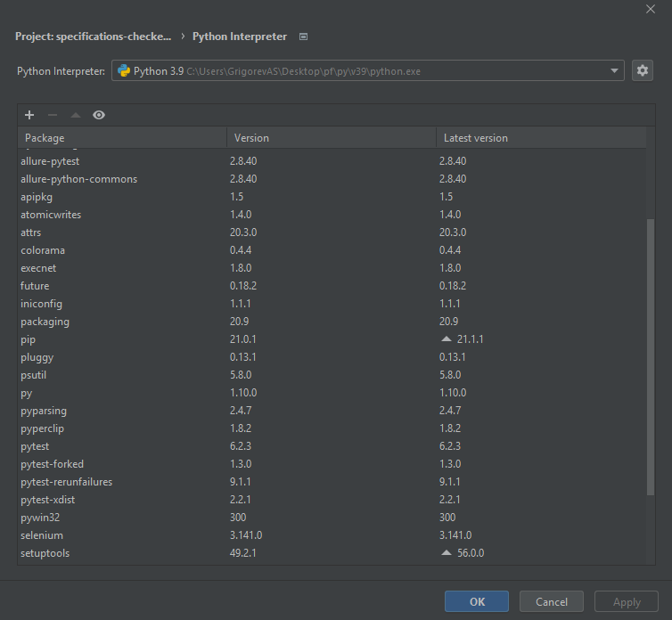The image size is (672, 620).
Task: Select the pluggy package row
Action: (332, 357)
